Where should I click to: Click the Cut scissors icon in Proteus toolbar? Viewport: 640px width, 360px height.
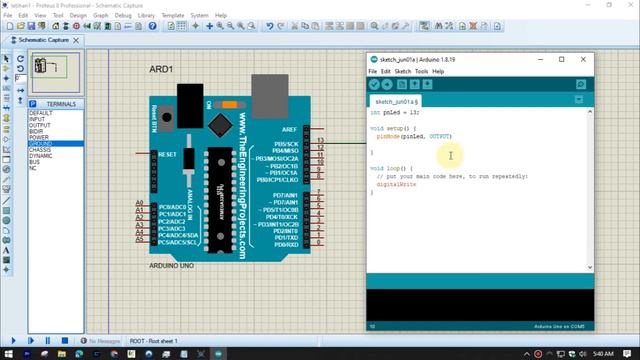(x=294, y=26)
